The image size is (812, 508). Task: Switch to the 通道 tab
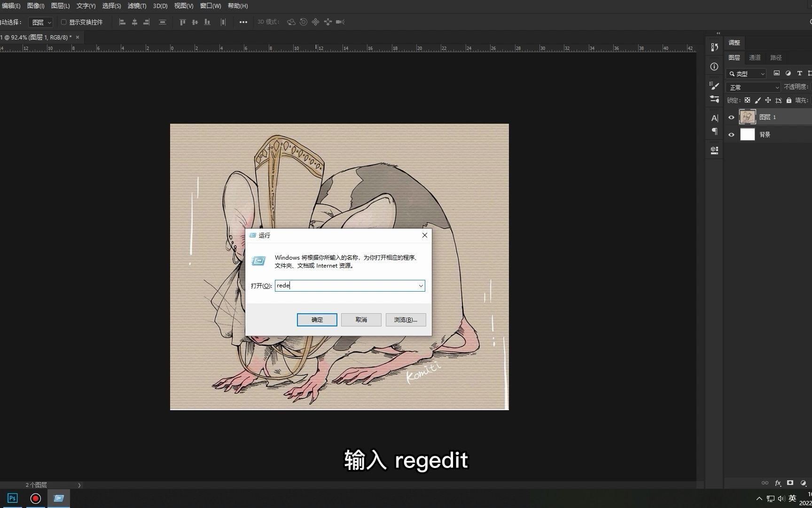point(755,57)
